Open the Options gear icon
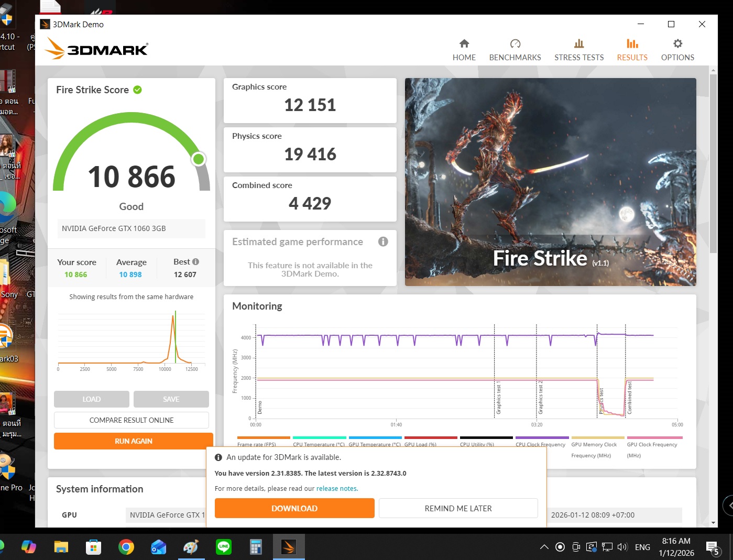733x560 pixels. tap(677, 44)
